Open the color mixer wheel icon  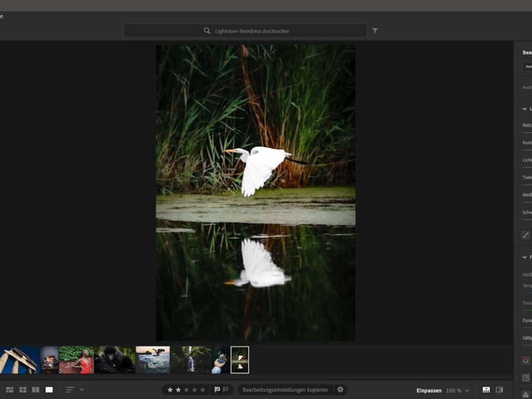(x=526, y=360)
